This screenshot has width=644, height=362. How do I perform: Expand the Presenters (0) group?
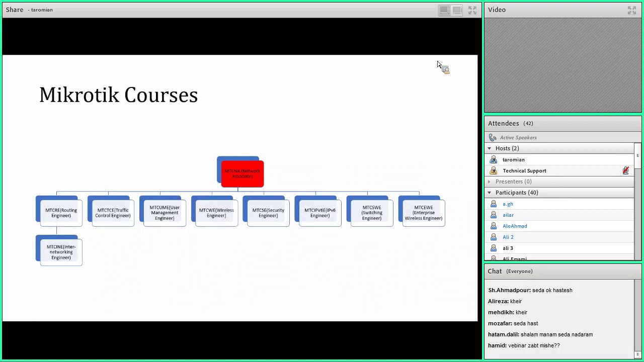489,182
